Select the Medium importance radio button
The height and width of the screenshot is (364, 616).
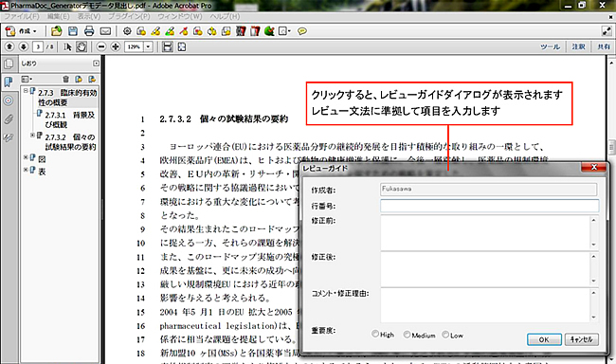(x=407, y=334)
